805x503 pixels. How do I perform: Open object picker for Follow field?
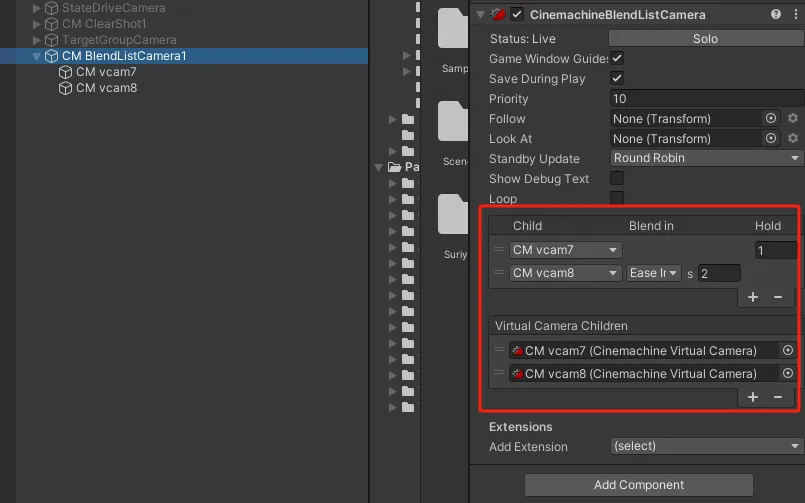771,119
